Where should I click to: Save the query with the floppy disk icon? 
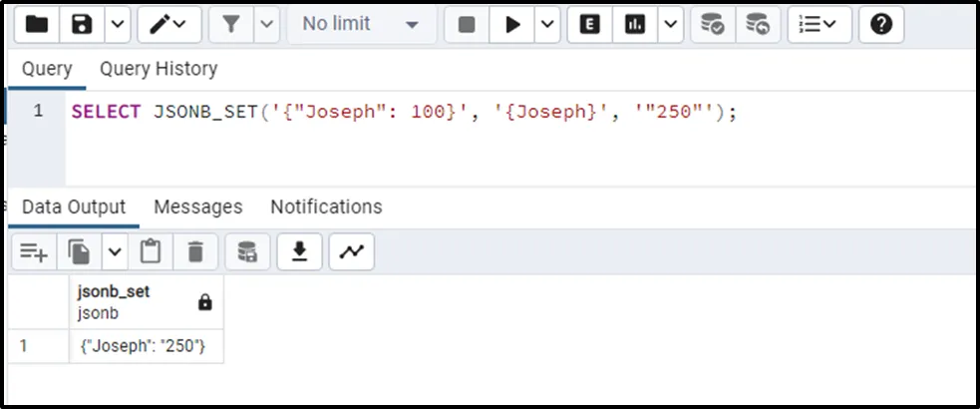tap(82, 25)
